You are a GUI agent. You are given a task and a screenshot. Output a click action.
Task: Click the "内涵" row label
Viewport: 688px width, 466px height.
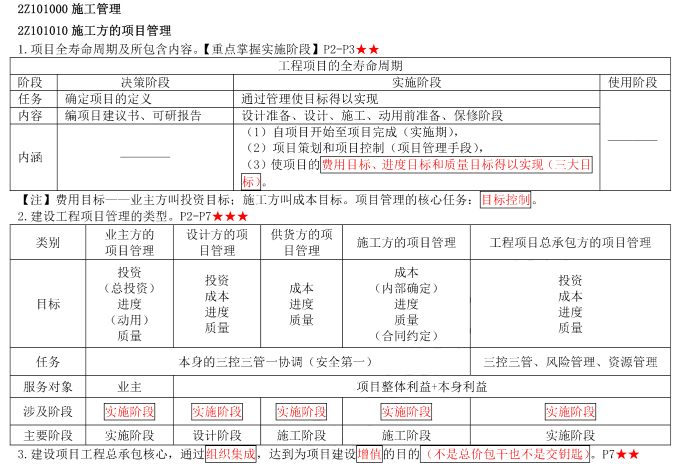[x=31, y=157]
